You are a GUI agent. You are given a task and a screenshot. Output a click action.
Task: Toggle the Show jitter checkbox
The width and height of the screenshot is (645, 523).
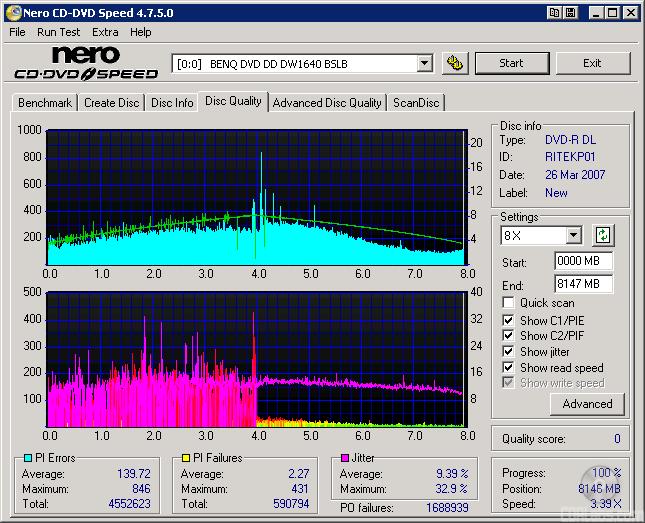(x=509, y=352)
